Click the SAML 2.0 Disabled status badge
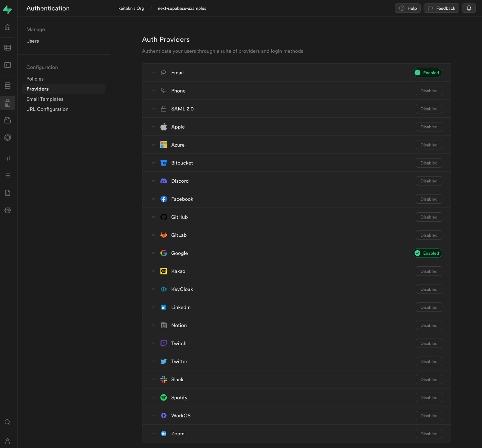482x448 pixels. tap(429, 109)
